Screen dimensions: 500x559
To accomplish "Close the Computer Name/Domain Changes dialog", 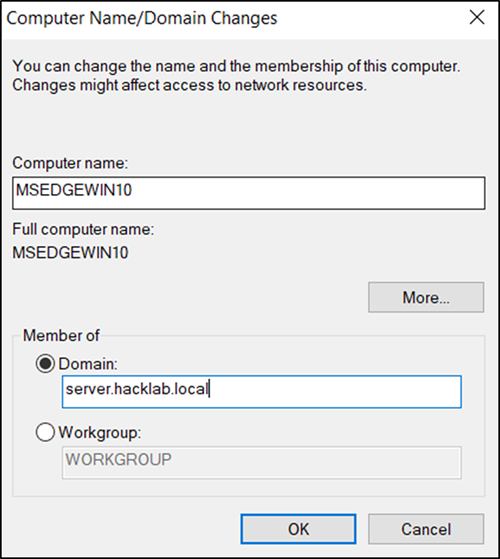I will pyautogui.click(x=477, y=17).
